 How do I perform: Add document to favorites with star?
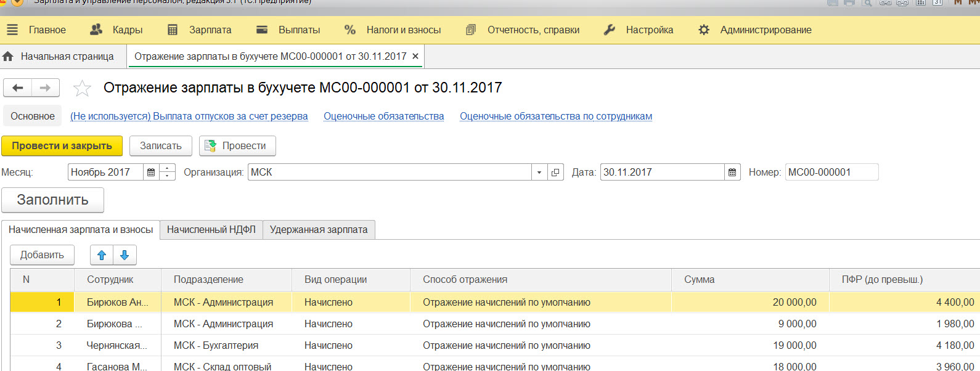(x=82, y=89)
